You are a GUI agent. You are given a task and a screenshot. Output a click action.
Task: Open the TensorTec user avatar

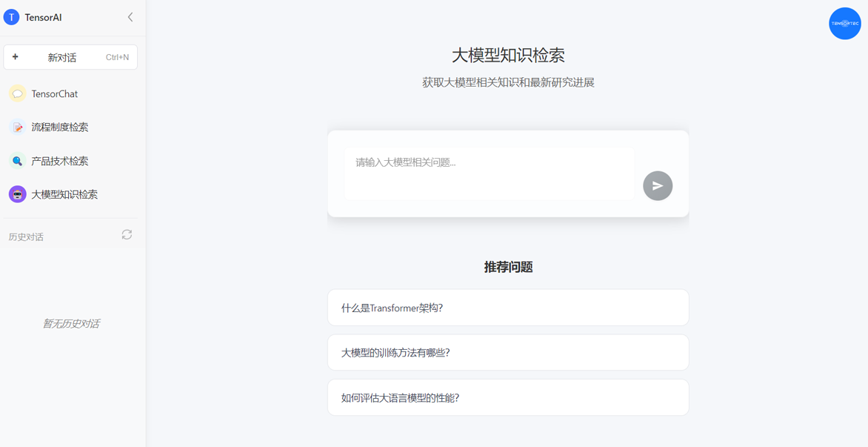[844, 24]
